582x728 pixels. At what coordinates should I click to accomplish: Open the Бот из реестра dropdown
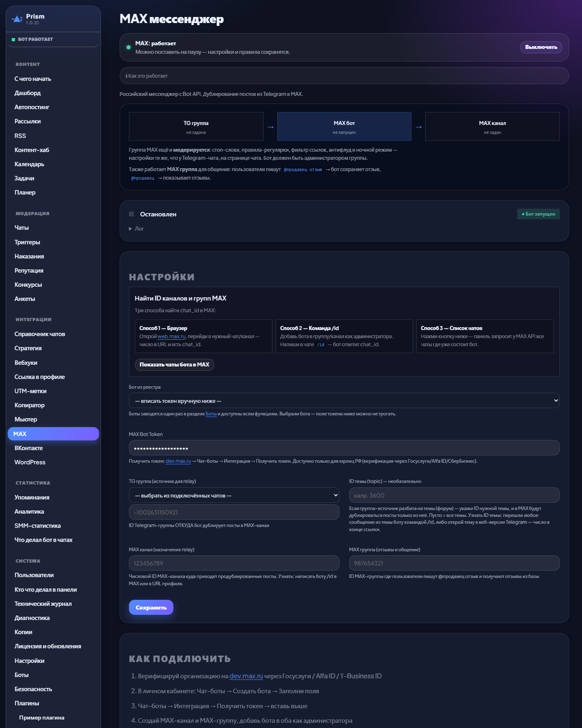click(x=344, y=400)
